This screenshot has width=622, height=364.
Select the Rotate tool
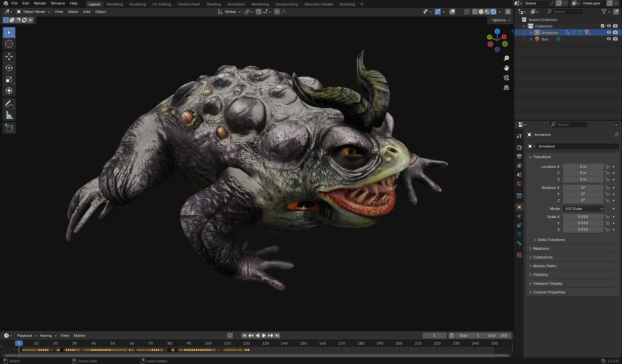[9, 68]
